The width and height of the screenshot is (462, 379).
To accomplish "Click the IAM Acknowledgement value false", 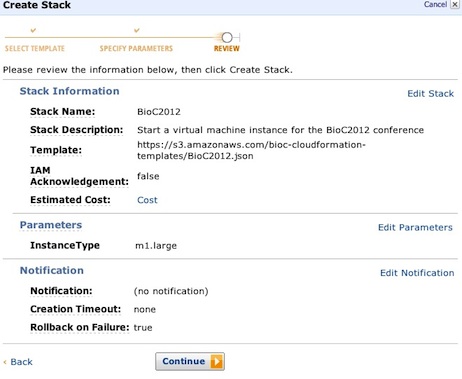I will 148,176.
